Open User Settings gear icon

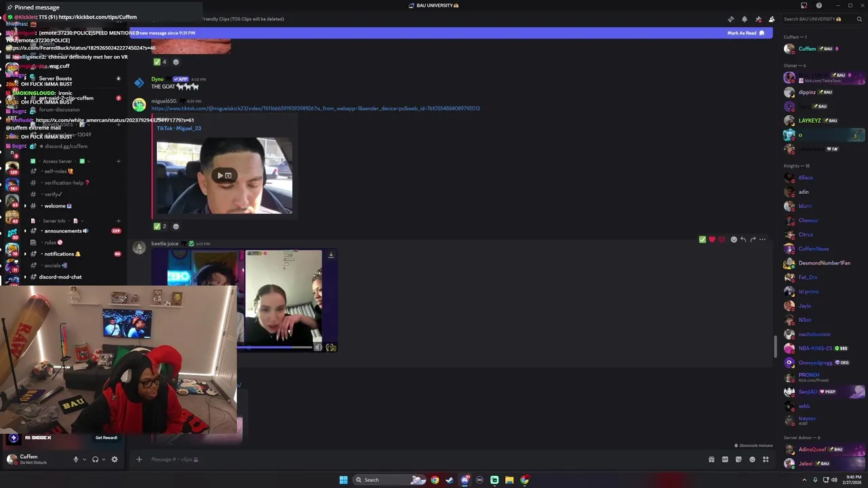pyautogui.click(x=114, y=460)
